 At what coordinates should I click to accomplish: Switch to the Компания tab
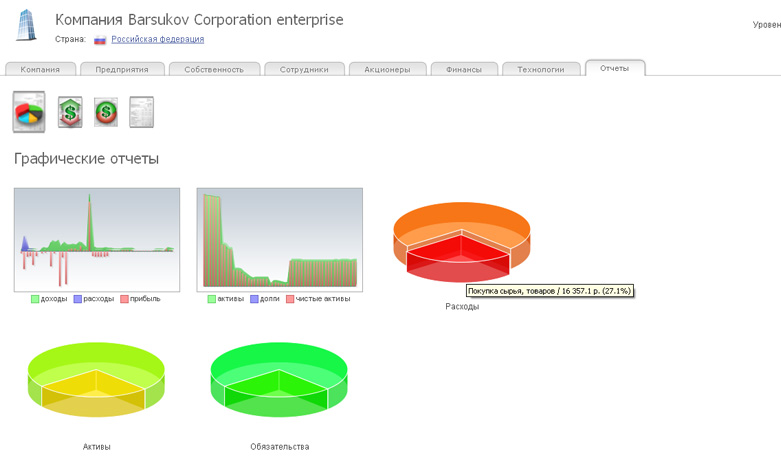click(x=40, y=69)
